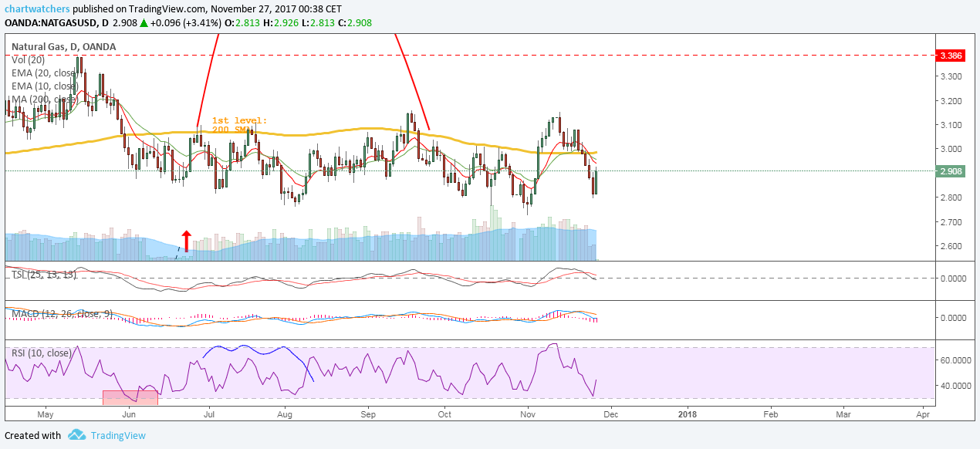Screen dimensions: 980x449
Task: Select the EMA (10, close) indicator label
Action: pyautogui.click(x=44, y=86)
